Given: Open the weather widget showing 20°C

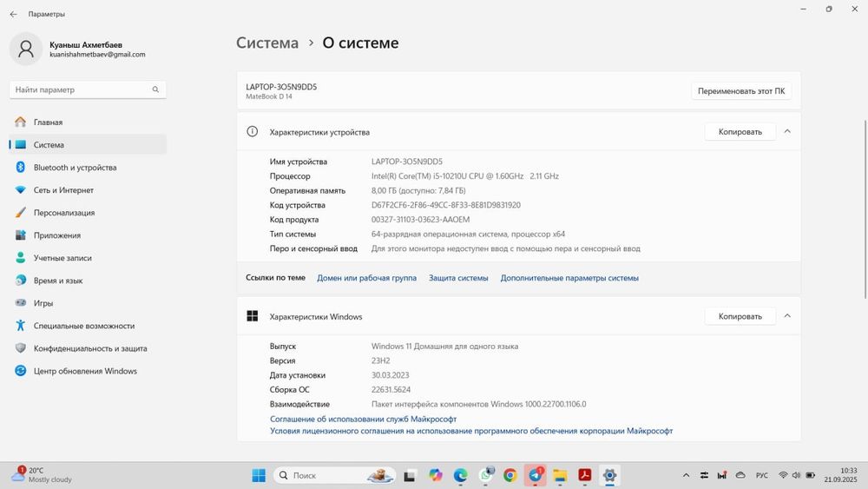Looking at the screenshot, I should coord(42,474).
